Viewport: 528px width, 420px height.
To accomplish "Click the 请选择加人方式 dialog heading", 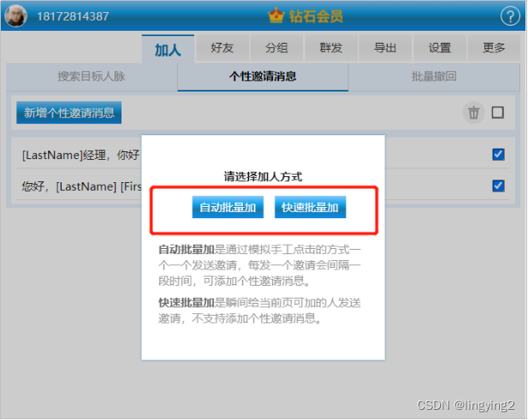I will (x=263, y=176).
